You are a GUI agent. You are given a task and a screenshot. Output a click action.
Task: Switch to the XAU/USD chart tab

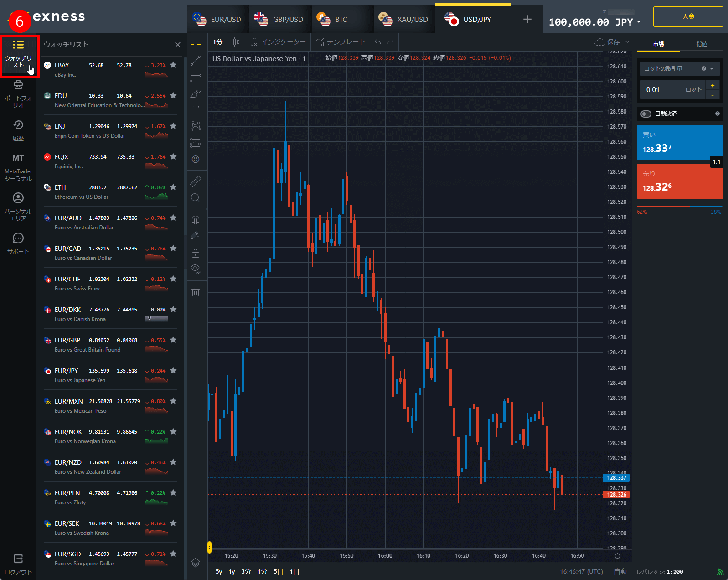(404, 19)
